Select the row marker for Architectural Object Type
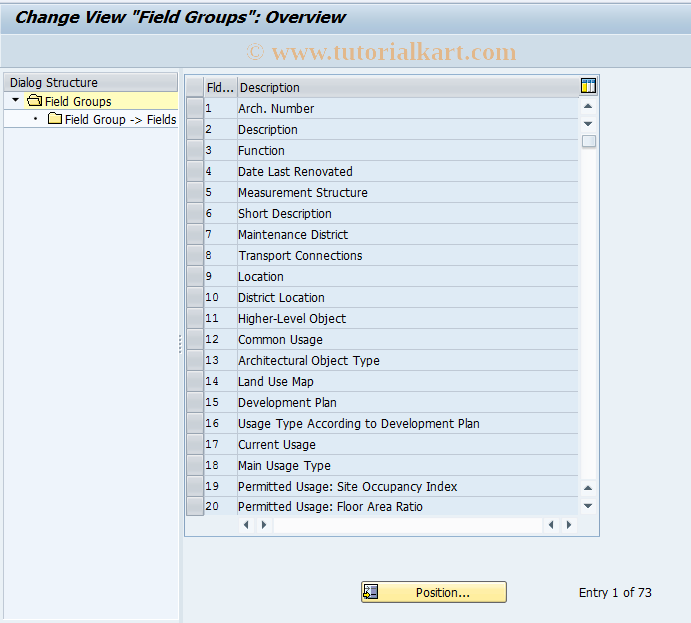 click(x=195, y=360)
